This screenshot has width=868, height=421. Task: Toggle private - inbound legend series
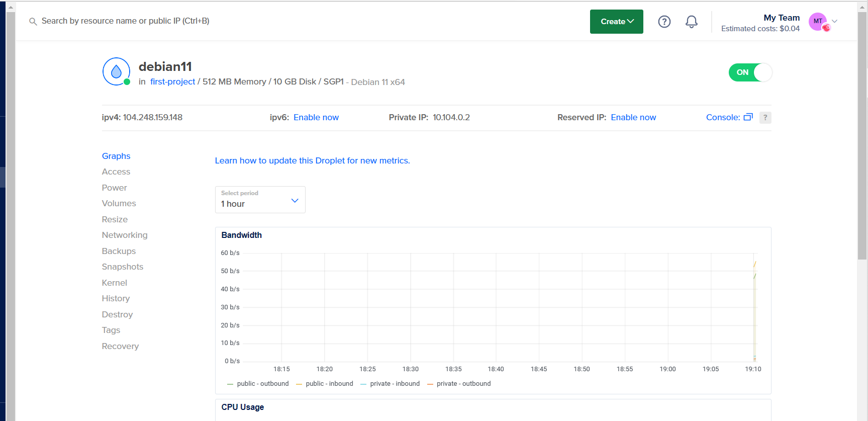(390, 384)
